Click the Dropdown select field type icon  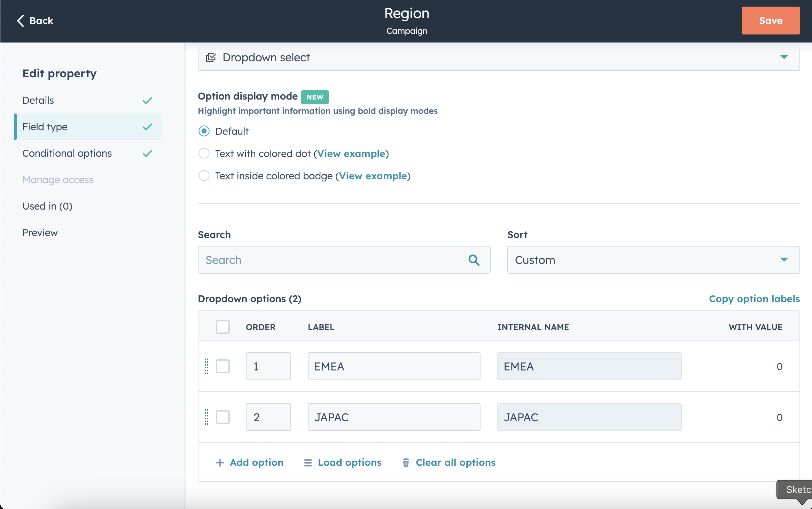coord(211,57)
